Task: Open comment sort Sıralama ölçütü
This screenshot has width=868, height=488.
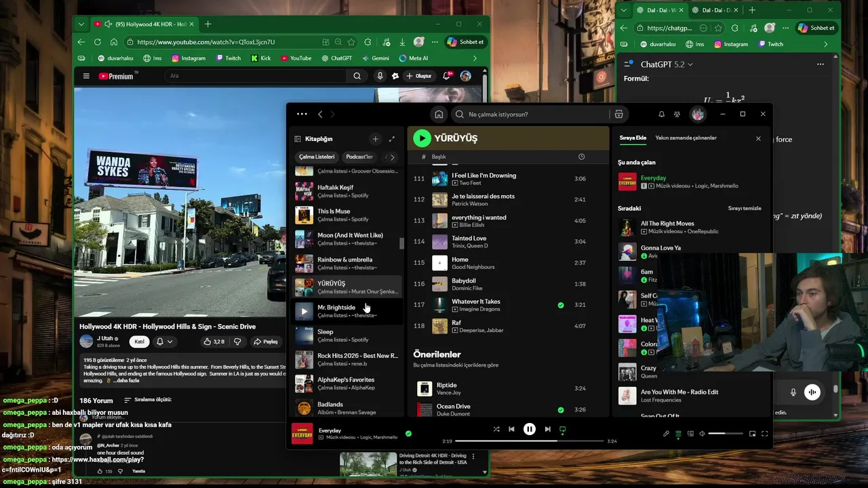Action: [x=148, y=400]
